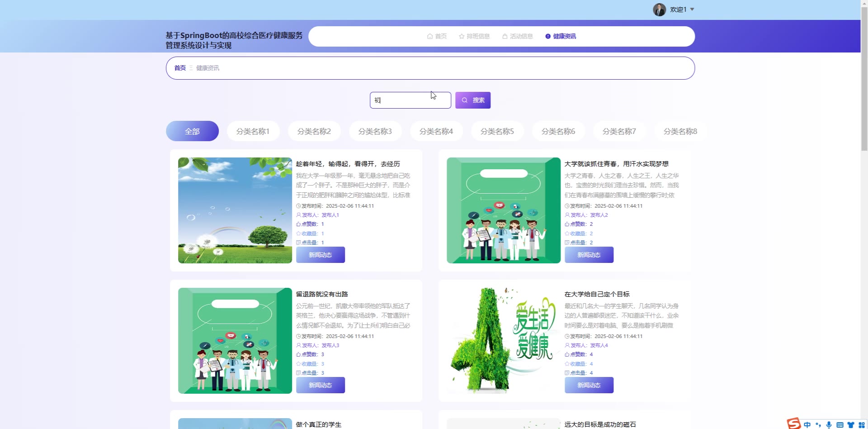
Task: Click the click-count icon on 趁着年轻 card
Action: coord(298,243)
